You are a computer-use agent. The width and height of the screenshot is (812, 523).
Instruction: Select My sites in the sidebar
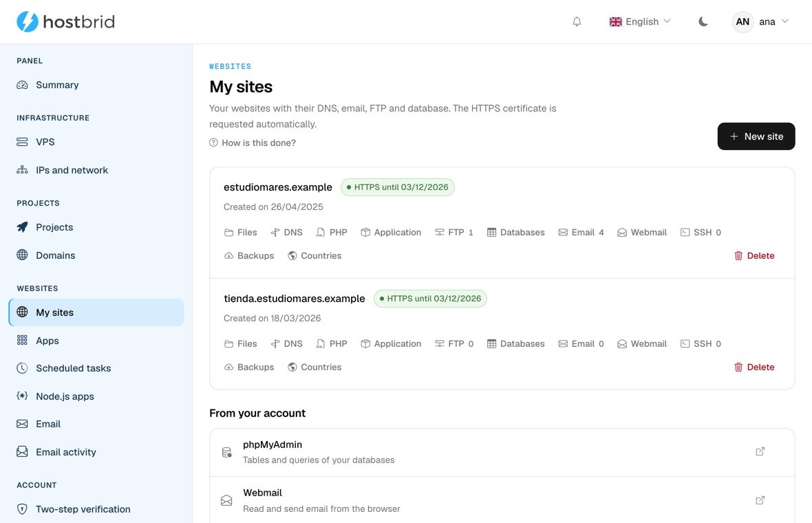point(96,312)
